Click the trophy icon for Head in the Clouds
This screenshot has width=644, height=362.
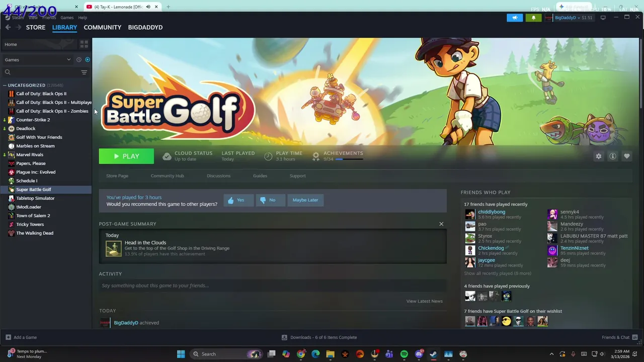pyautogui.click(x=114, y=248)
